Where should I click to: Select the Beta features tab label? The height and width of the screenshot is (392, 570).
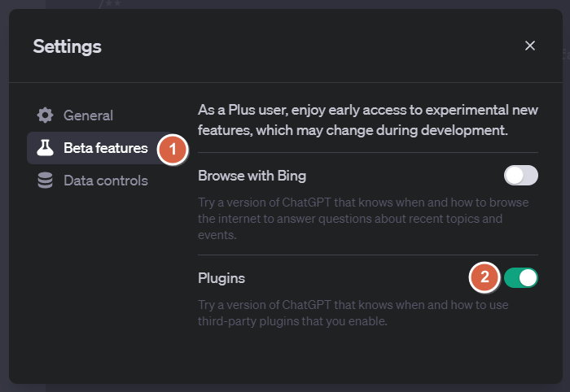(x=105, y=148)
